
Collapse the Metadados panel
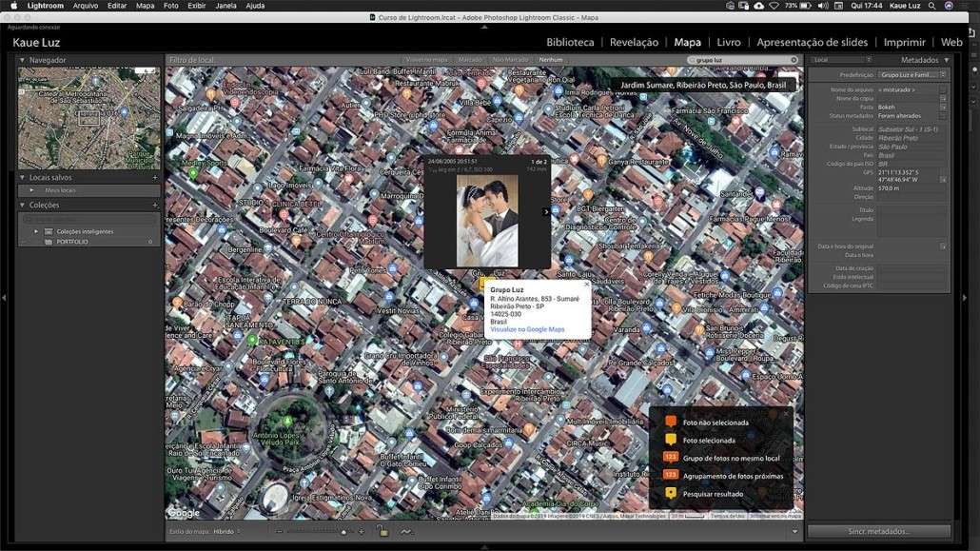(x=947, y=60)
